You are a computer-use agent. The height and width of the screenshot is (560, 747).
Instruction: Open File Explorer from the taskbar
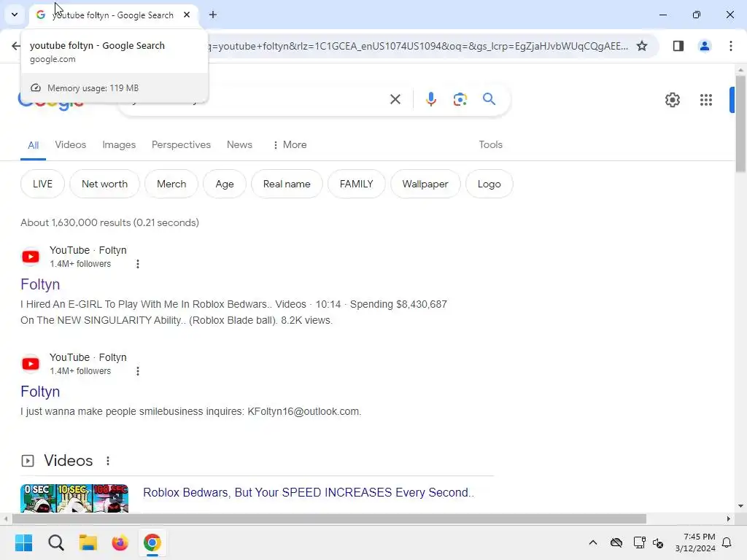tap(88, 542)
